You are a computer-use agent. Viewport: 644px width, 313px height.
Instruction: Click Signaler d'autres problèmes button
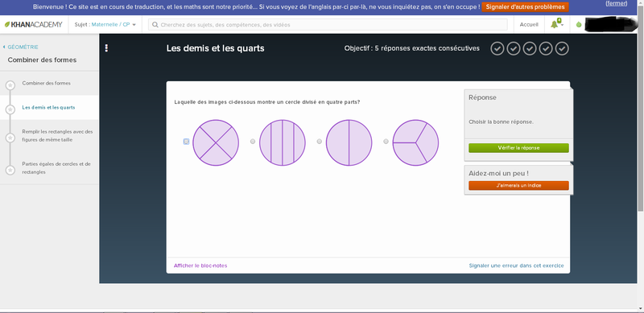(526, 7)
